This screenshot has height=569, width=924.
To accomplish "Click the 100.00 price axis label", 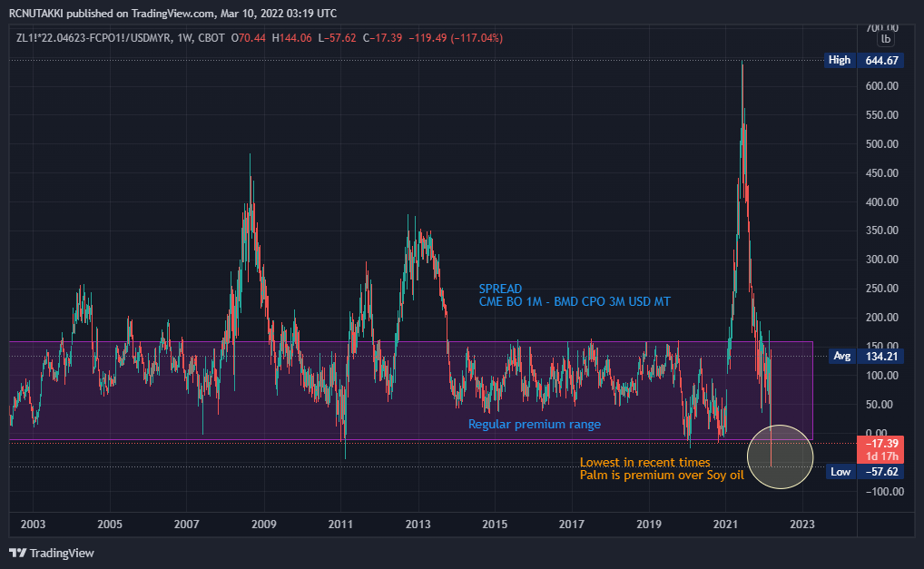I will [x=882, y=375].
